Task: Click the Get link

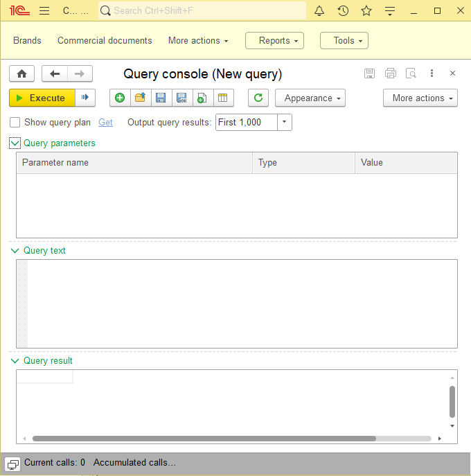Action: click(x=105, y=123)
